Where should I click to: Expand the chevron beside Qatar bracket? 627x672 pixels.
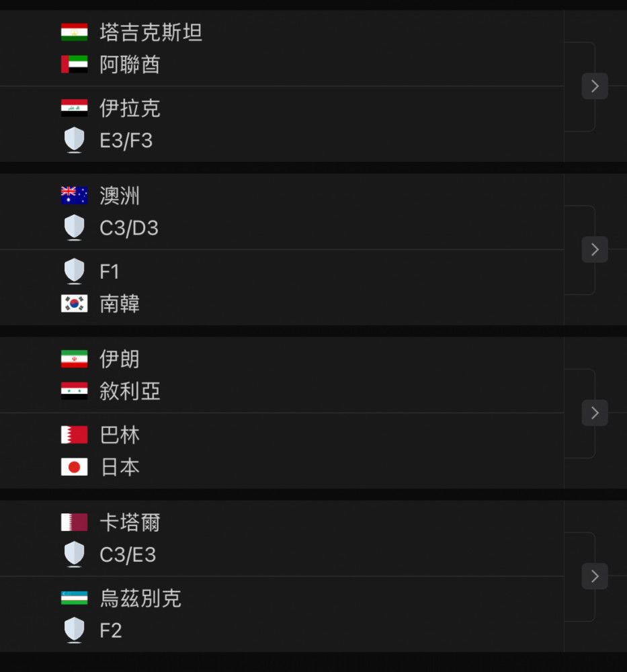(595, 576)
